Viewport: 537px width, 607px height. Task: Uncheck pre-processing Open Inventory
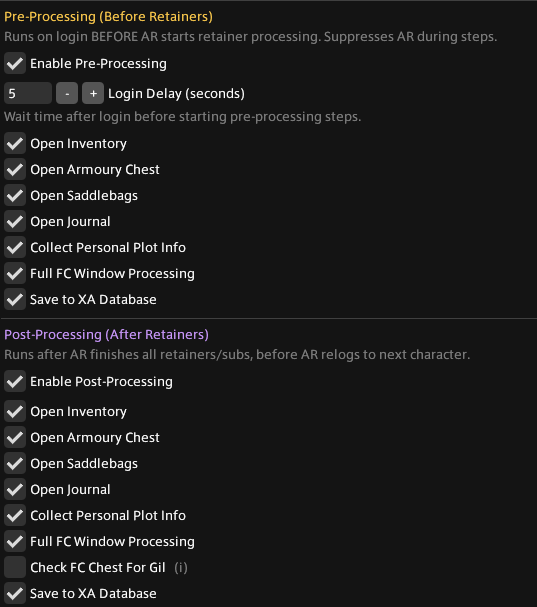click(15, 144)
